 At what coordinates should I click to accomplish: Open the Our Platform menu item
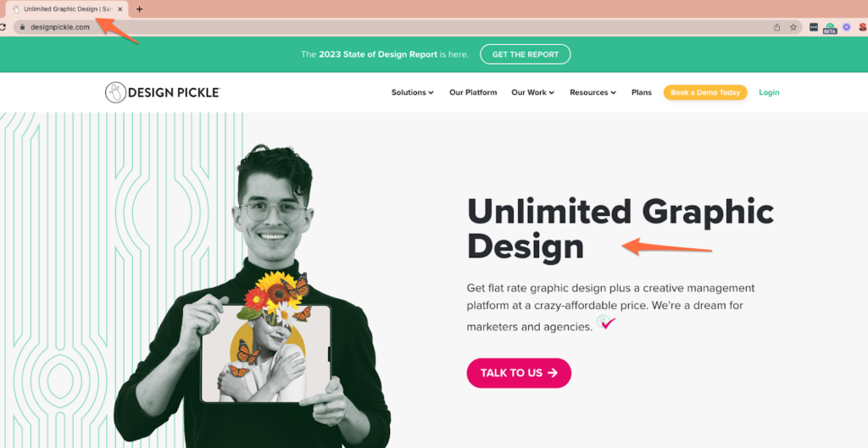tap(473, 92)
